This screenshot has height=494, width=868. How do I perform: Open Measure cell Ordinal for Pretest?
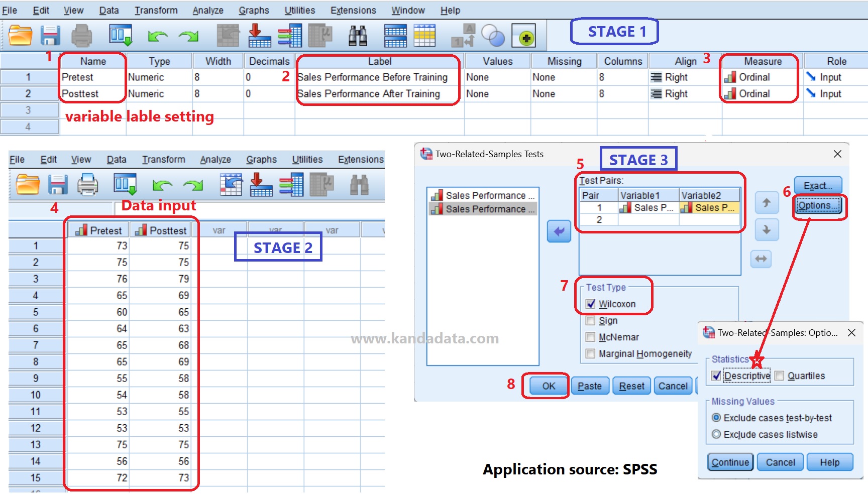coord(754,77)
